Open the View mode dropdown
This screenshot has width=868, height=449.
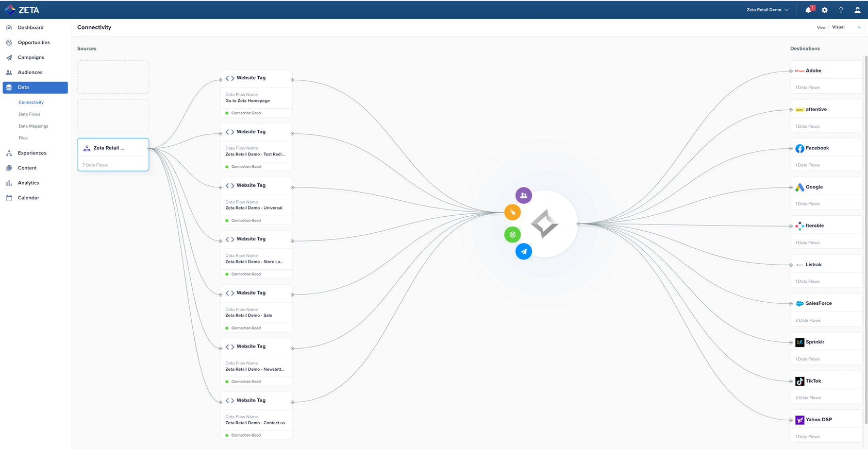click(846, 28)
